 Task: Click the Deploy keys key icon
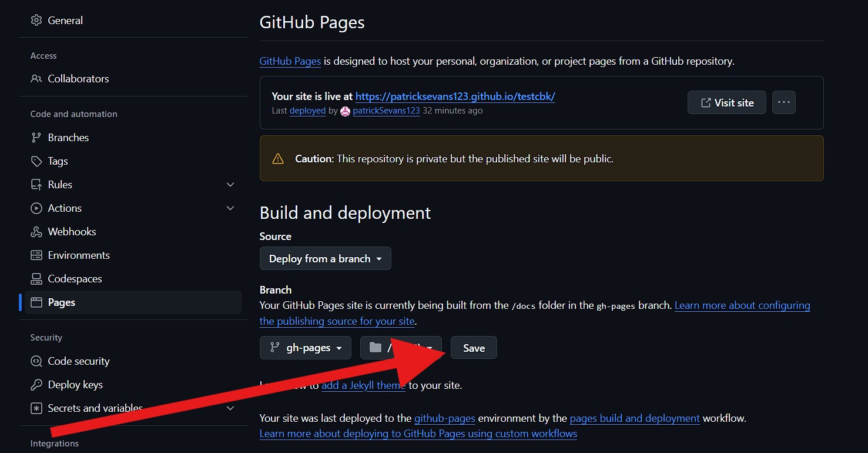pos(36,384)
